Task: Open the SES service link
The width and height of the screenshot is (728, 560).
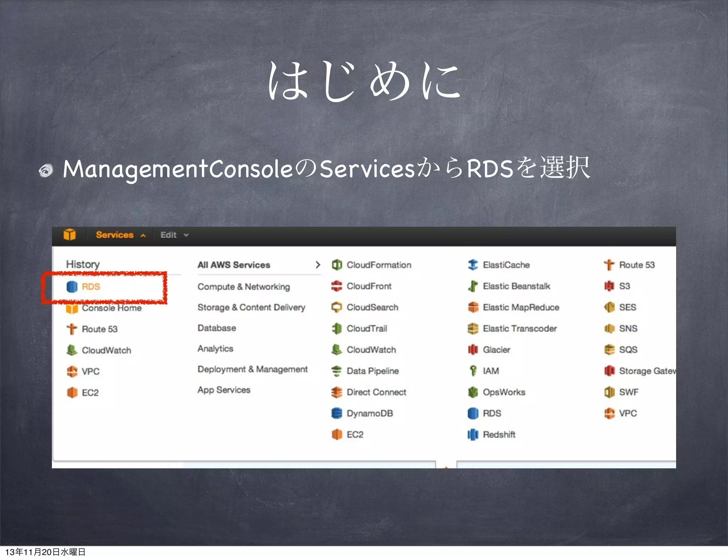Action: (x=628, y=307)
